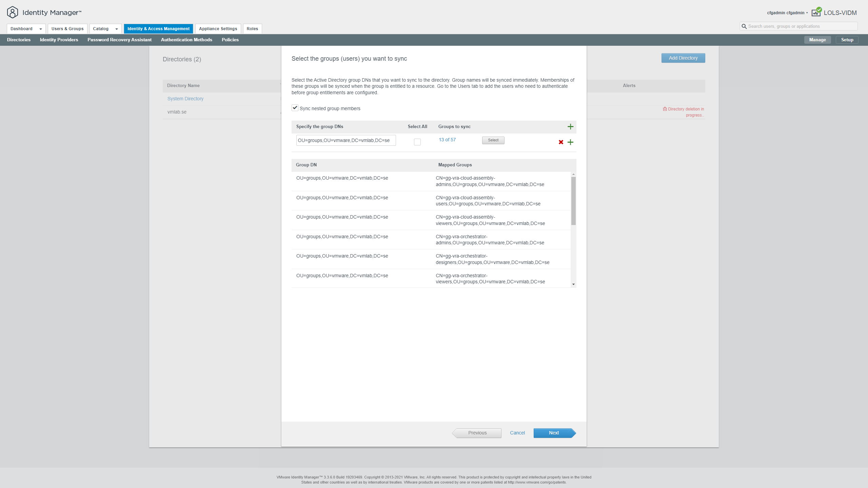Click Directory deletion in progress alert text
This screenshot has height=488, width=868.
[x=686, y=112]
